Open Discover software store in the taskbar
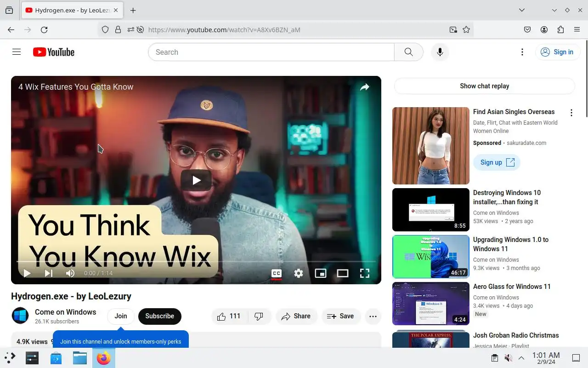This screenshot has width=588, height=368. (56, 358)
